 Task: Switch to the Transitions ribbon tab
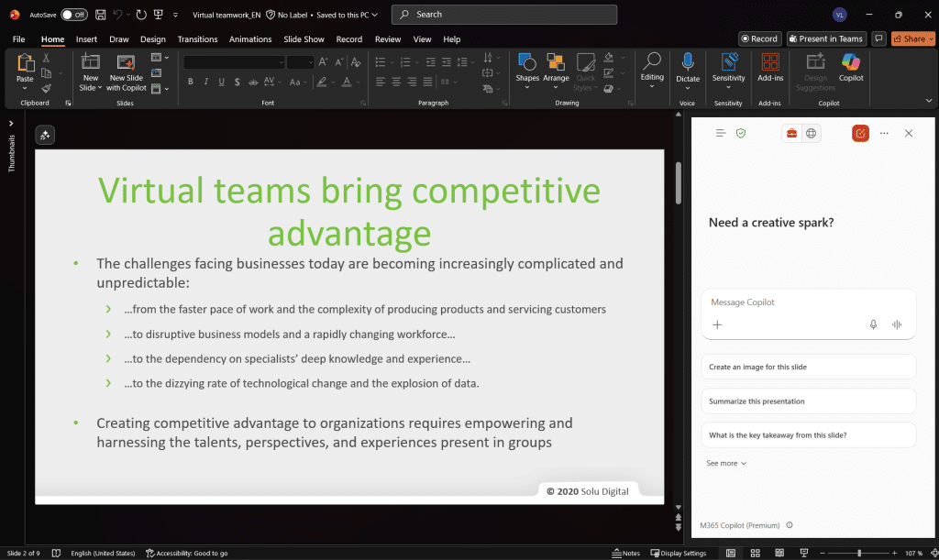[197, 39]
